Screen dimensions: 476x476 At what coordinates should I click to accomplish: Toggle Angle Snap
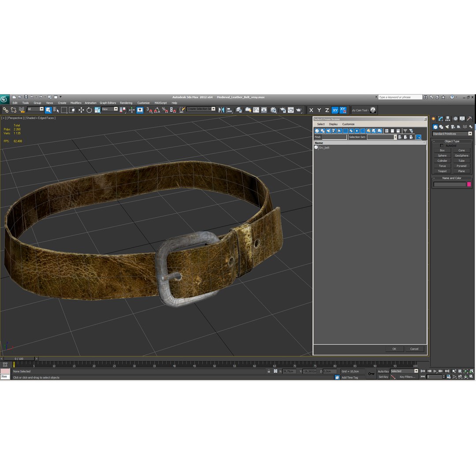coord(156,110)
